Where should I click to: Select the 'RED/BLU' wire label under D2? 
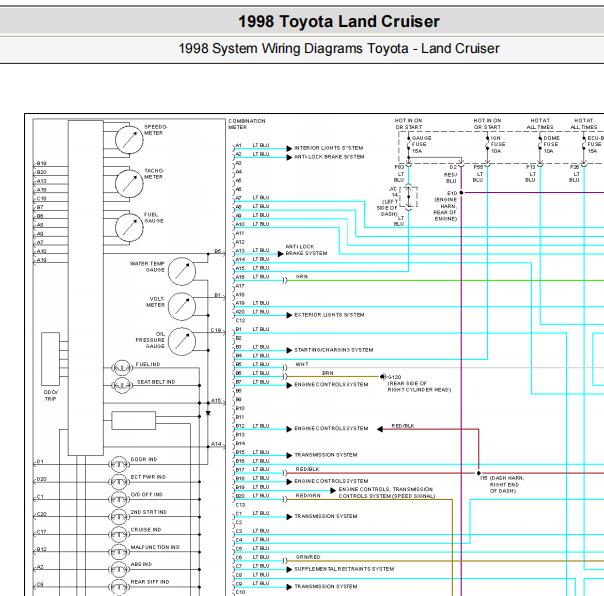[451, 178]
